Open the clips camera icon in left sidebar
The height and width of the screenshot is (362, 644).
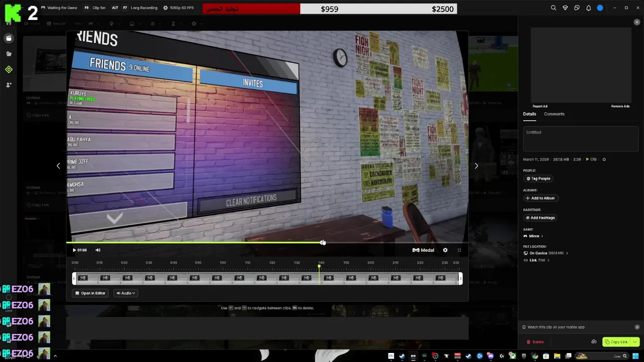coord(9,38)
